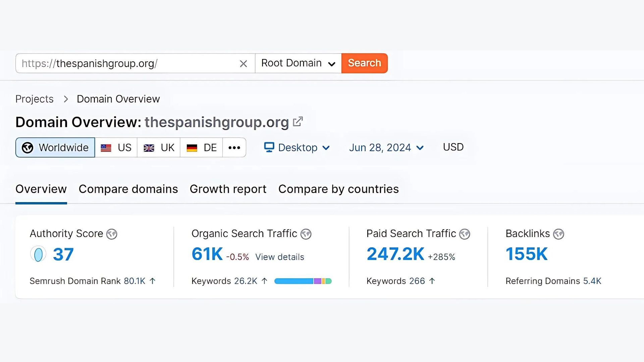Viewport: 644px width, 362px height.
Task: Click globe icon beside Organic Search Traffic
Action: (x=306, y=234)
